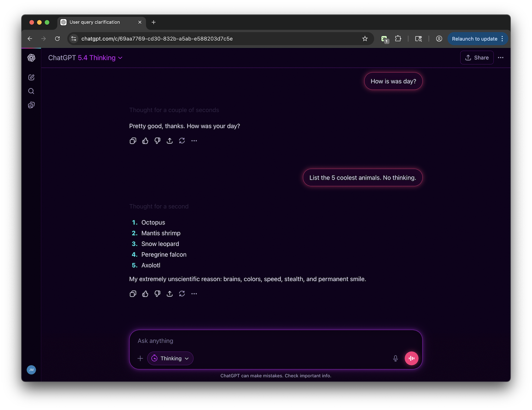Open the Thinking dropdown in composer

click(x=170, y=359)
